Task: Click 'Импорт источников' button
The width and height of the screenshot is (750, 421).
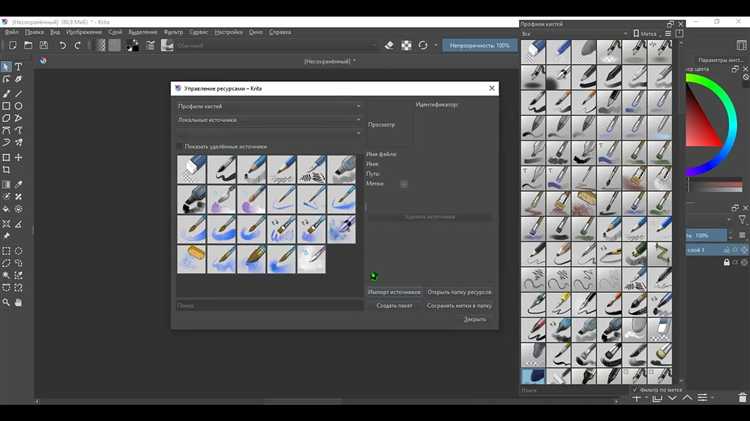Action: pos(394,292)
